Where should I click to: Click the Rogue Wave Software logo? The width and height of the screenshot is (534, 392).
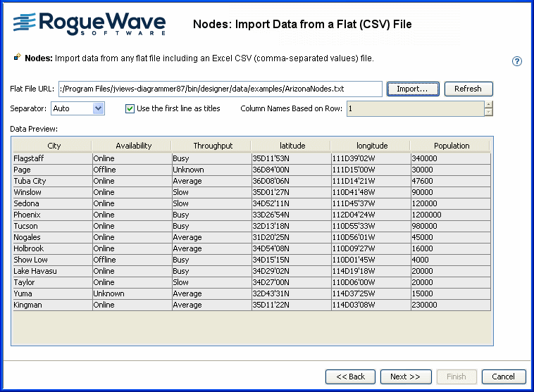(x=89, y=23)
